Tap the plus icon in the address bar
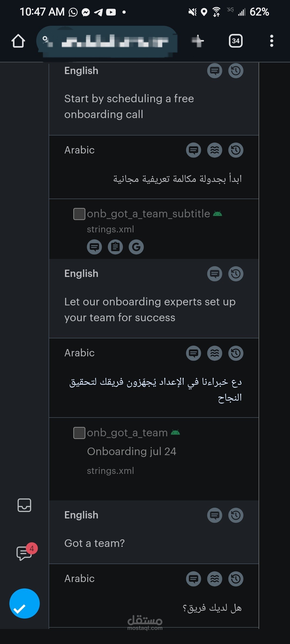The image size is (290, 644). pos(198,41)
